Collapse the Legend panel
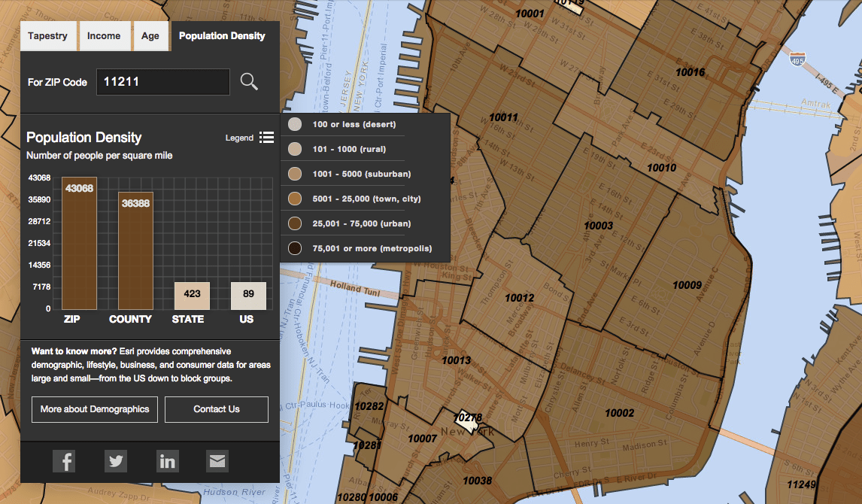This screenshot has width=862, height=504. pos(240,138)
